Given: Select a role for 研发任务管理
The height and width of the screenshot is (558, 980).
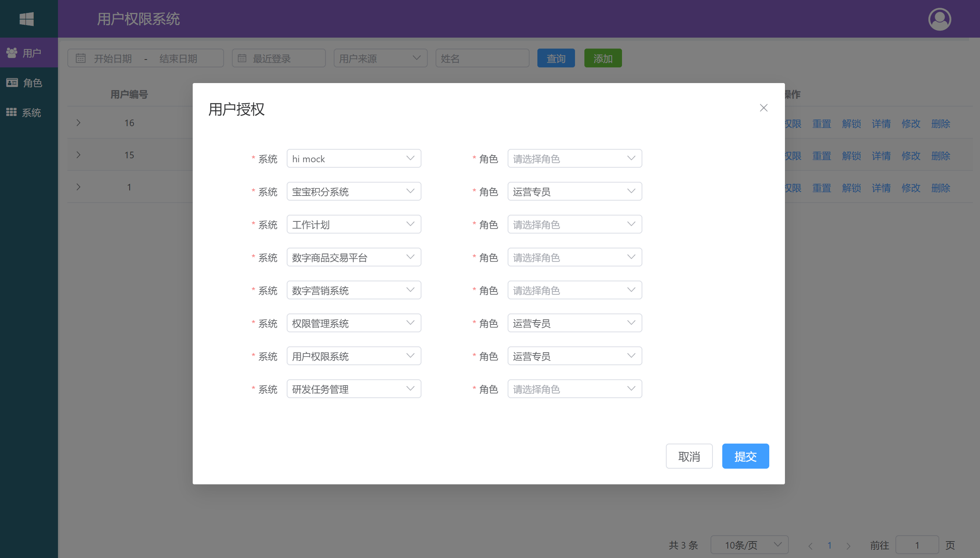Looking at the screenshot, I should (x=575, y=389).
